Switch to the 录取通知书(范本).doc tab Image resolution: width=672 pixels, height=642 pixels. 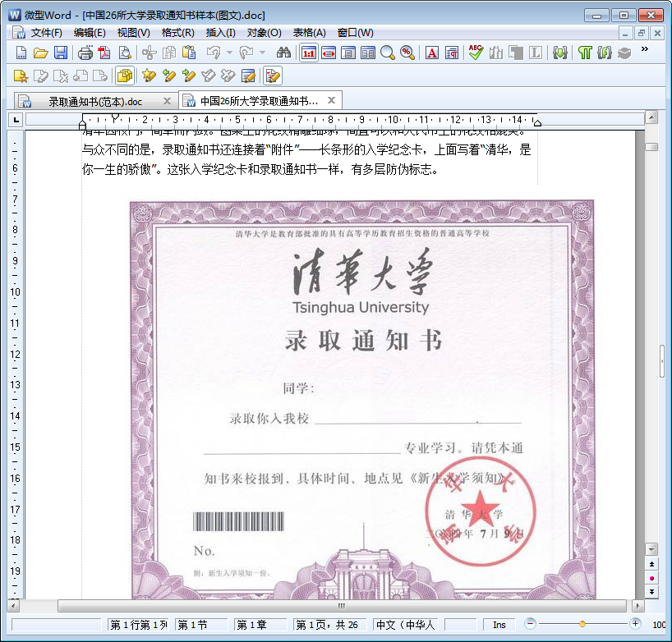[x=95, y=102]
